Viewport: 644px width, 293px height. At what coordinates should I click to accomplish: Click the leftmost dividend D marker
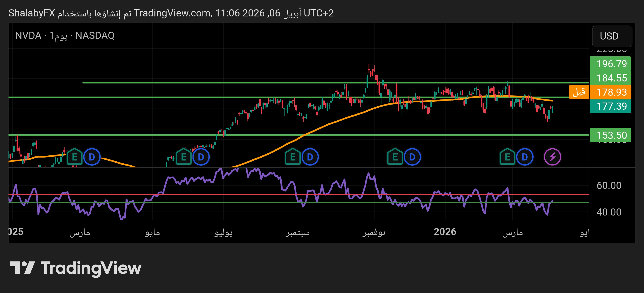pos(92,157)
